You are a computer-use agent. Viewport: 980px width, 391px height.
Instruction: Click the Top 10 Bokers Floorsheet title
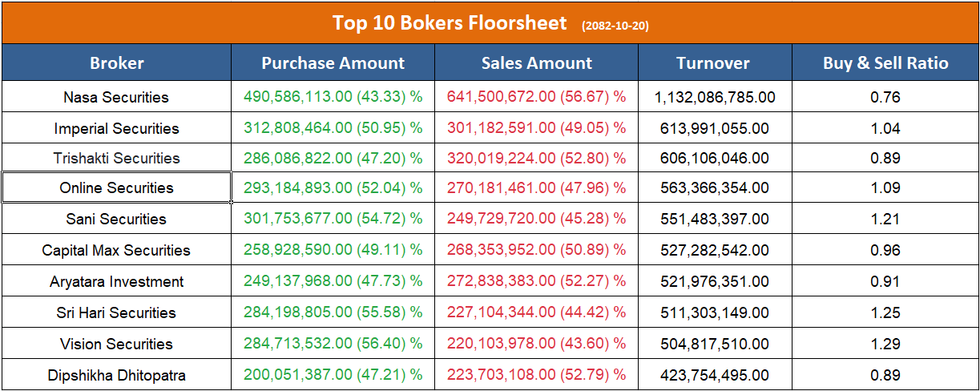coord(450,22)
